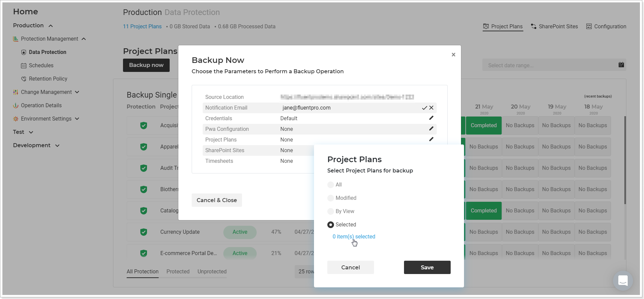Click the Select date range field
Viewport: 644px width, 299px height.
coord(554,65)
